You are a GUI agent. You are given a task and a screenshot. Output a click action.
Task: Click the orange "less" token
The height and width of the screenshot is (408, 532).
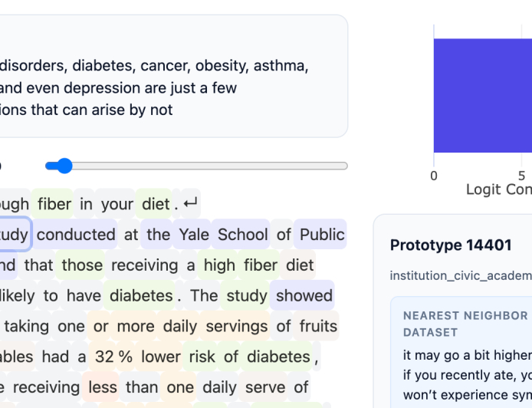102,388
